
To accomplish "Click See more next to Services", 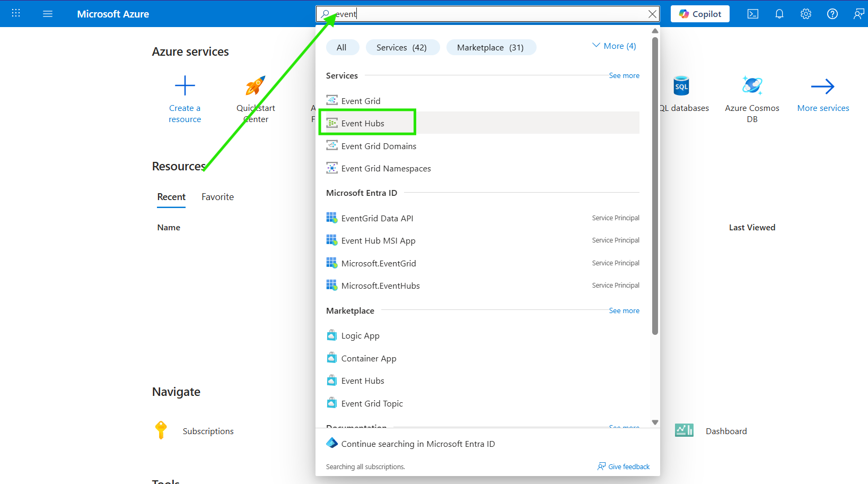I will [624, 76].
